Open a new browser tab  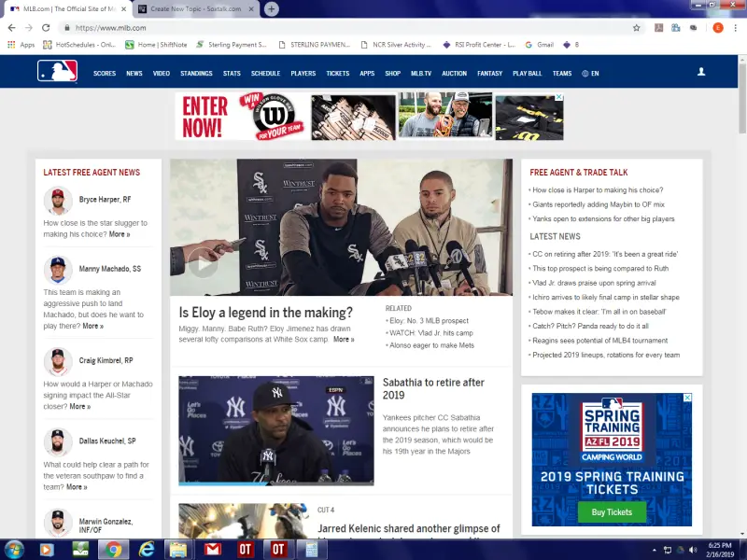271,9
